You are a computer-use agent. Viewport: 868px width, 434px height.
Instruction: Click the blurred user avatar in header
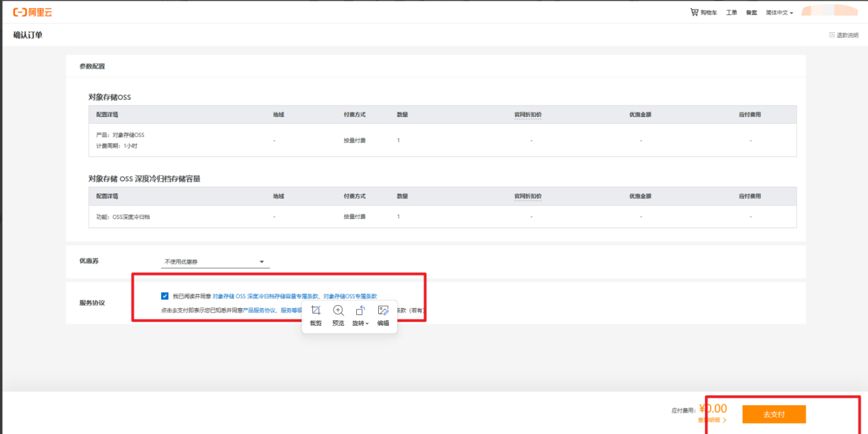829,12
